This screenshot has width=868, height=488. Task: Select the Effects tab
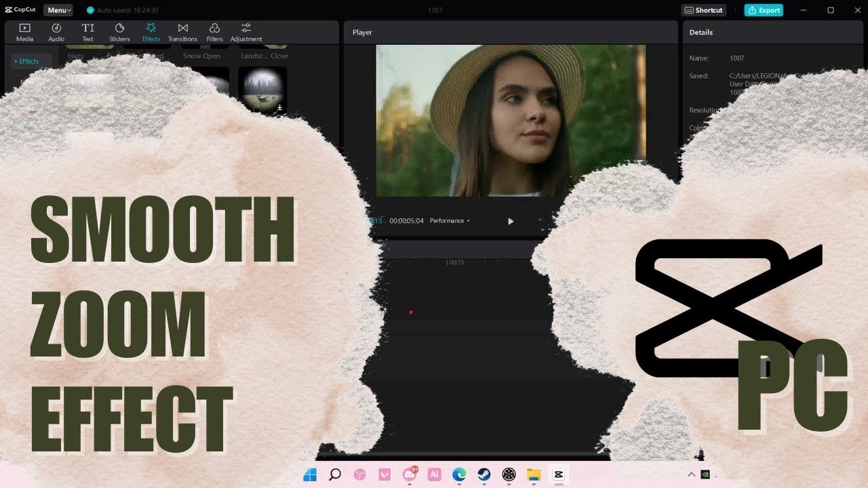(151, 32)
